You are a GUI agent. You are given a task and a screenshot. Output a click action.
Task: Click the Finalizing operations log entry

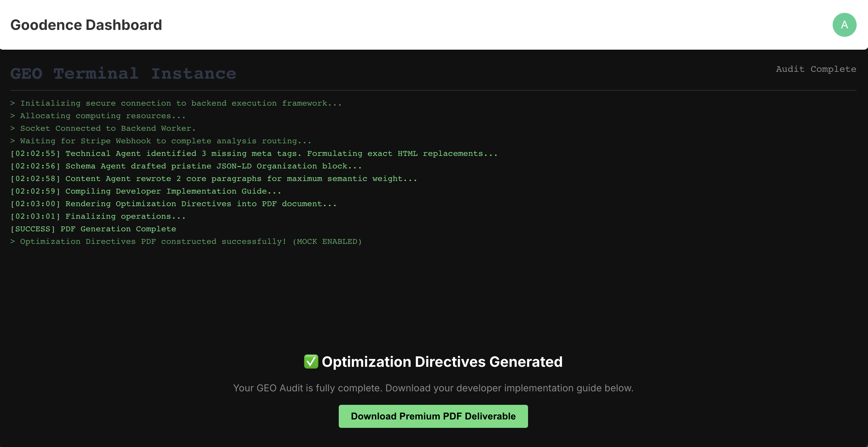click(98, 216)
